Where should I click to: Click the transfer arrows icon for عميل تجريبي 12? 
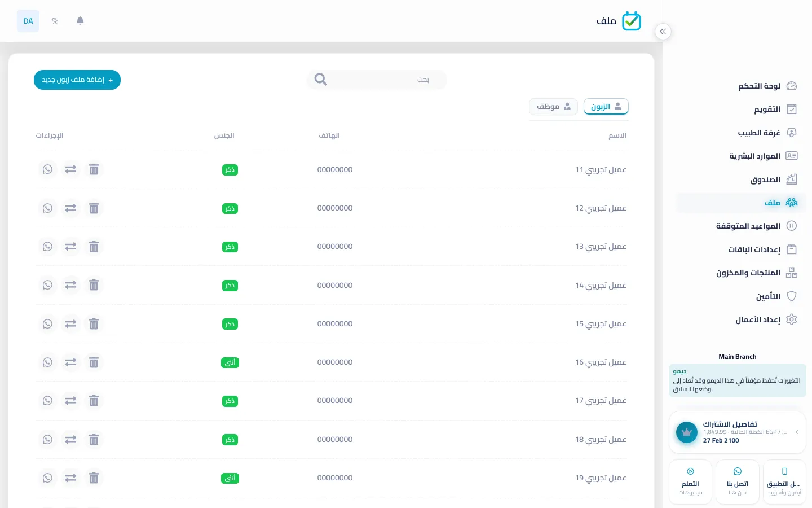click(70, 208)
